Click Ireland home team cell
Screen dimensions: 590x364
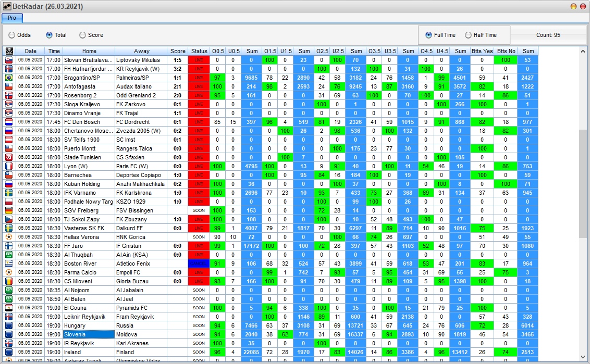pos(89,352)
